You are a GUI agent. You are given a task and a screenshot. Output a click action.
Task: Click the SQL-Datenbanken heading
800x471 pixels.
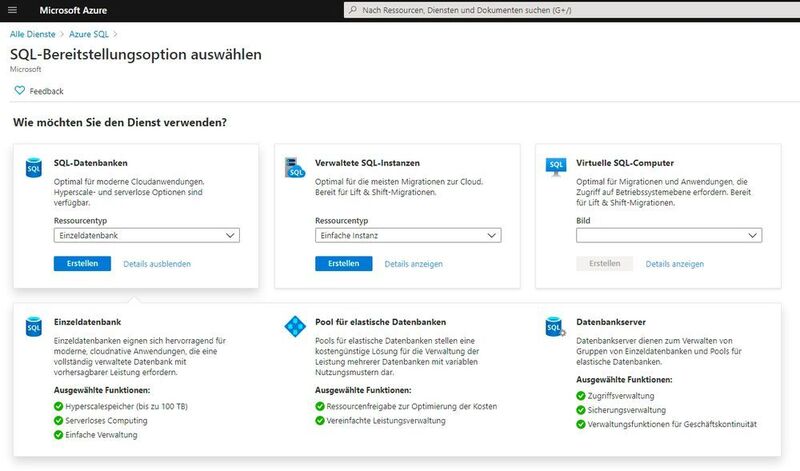(90, 163)
